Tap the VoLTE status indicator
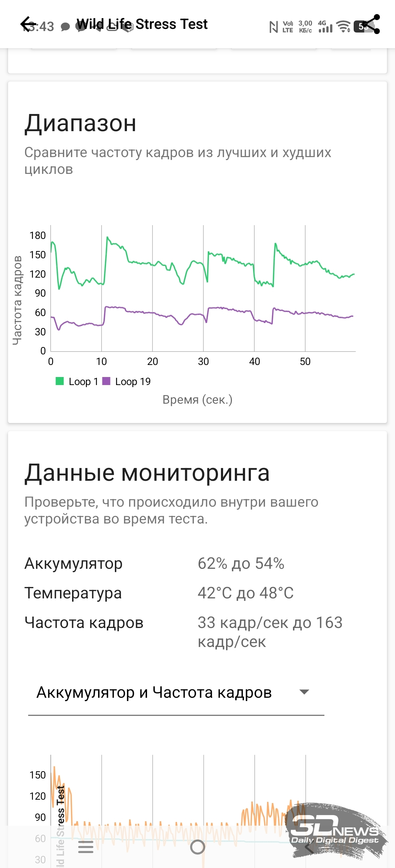 pyautogui.click(x=288, y=27)
